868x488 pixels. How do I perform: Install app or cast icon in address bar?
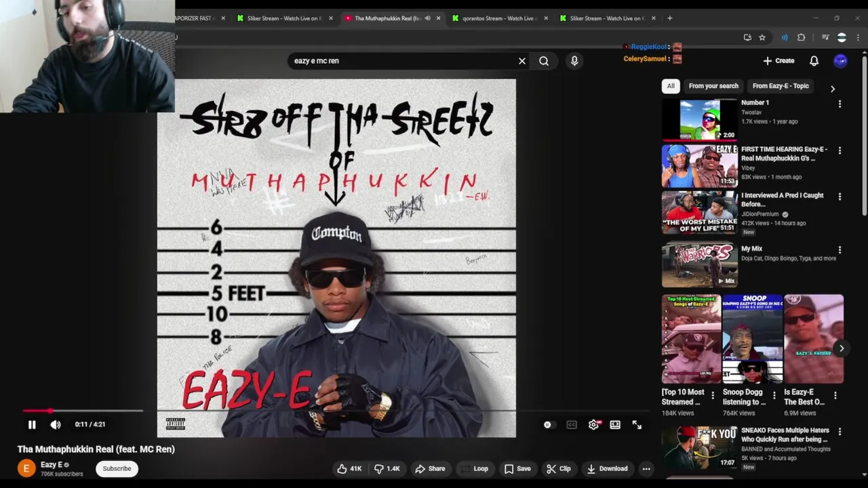(747, 38)
